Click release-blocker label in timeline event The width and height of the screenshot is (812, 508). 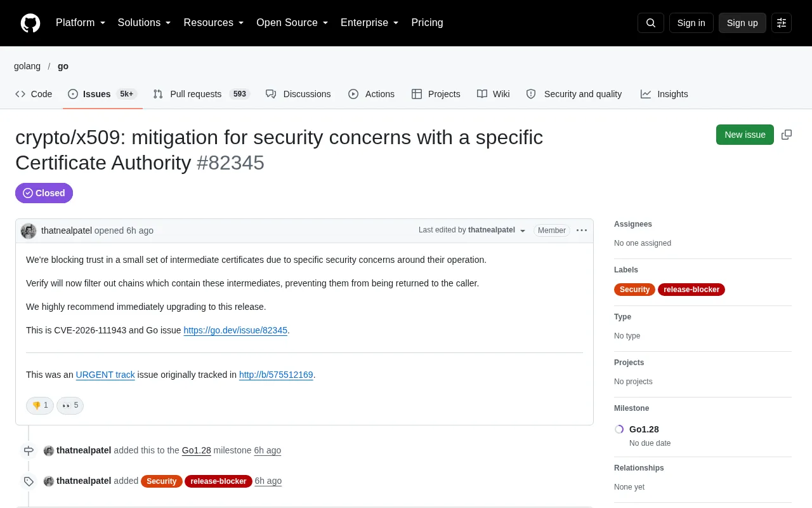tap(218, 481)
